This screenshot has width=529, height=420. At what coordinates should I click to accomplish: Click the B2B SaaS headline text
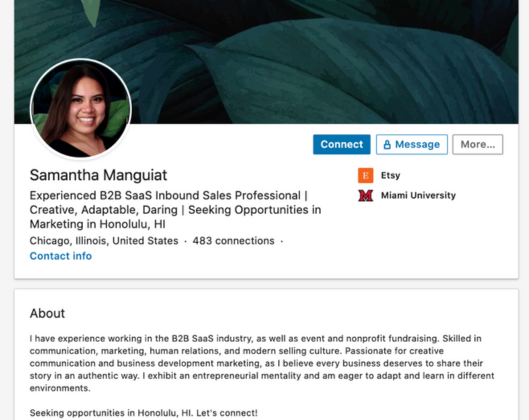pos(169,196)
